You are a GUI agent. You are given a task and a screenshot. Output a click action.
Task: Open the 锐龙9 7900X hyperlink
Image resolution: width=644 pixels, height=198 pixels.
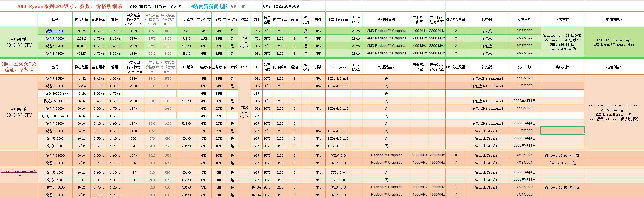tap(55, 39)
